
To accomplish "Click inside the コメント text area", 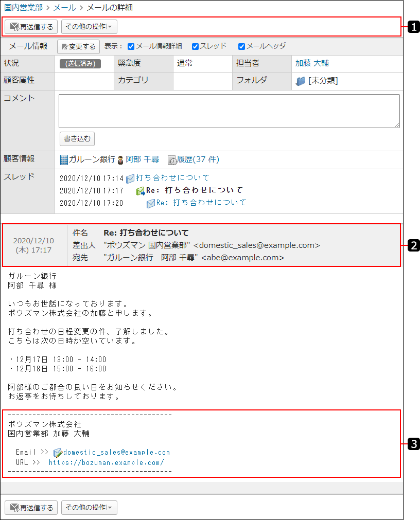I will (x=229, y=111).
